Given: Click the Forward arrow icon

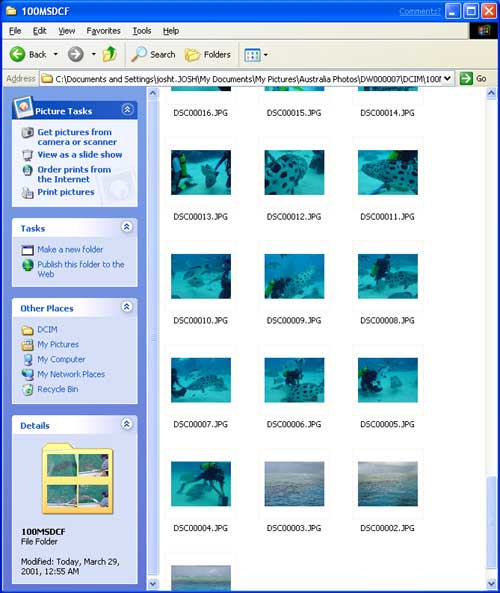Looking at the screenshot, I should pos(75,54).
